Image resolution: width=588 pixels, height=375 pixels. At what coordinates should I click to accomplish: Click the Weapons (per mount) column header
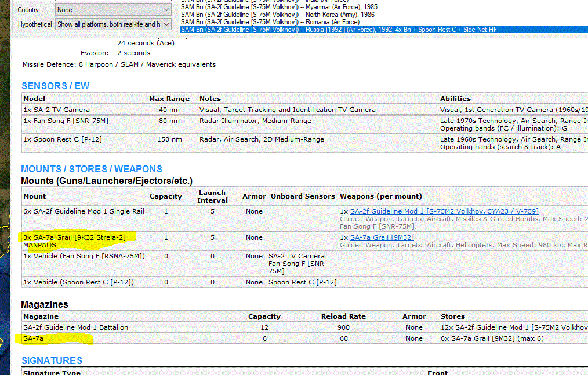click(x=380, y=196)
